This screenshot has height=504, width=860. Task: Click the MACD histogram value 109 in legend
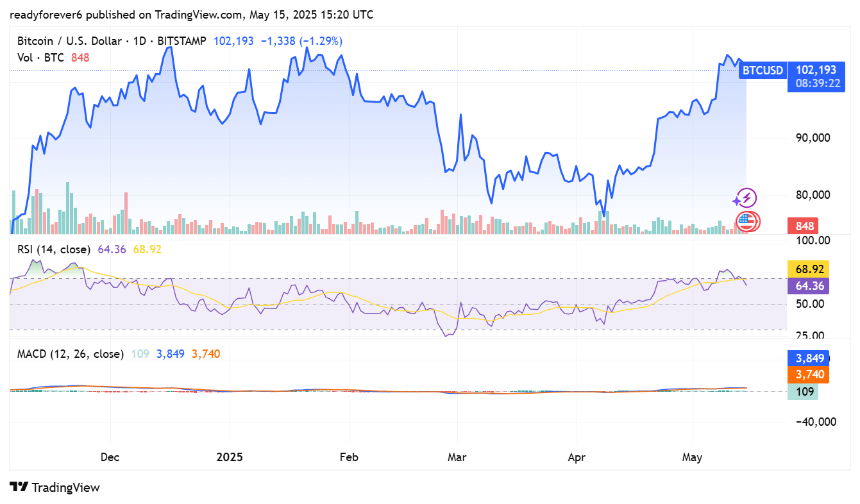[140, 353]
